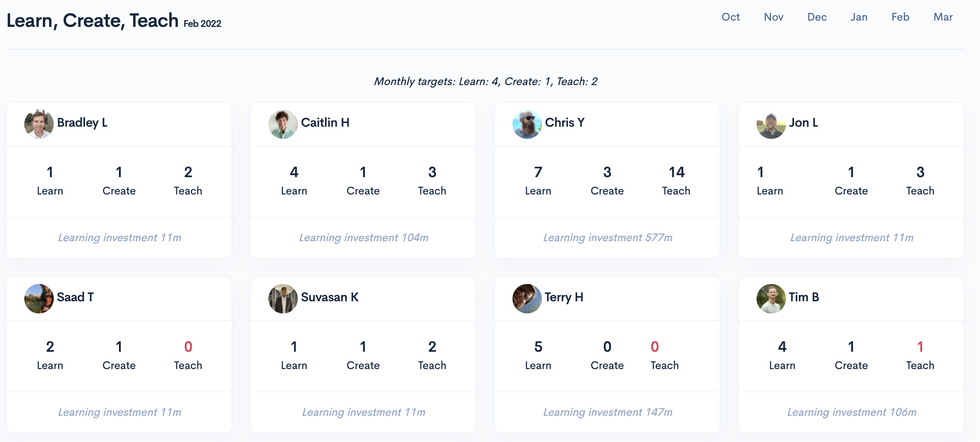This screenshot has height=442, width=980.
Task: Select the November tab
Action: (774, 17)
